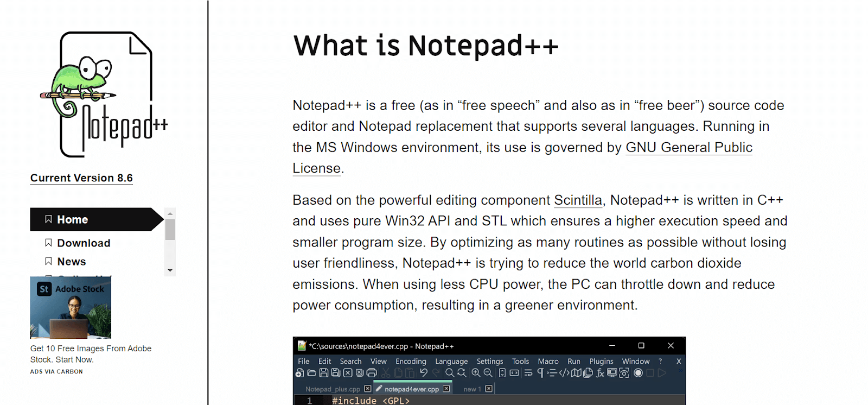This screenshot has width=868, height=405.
Task: Click the Zoom Out magnifier icon
Action: pyautogui.click(x=488, y=373)
